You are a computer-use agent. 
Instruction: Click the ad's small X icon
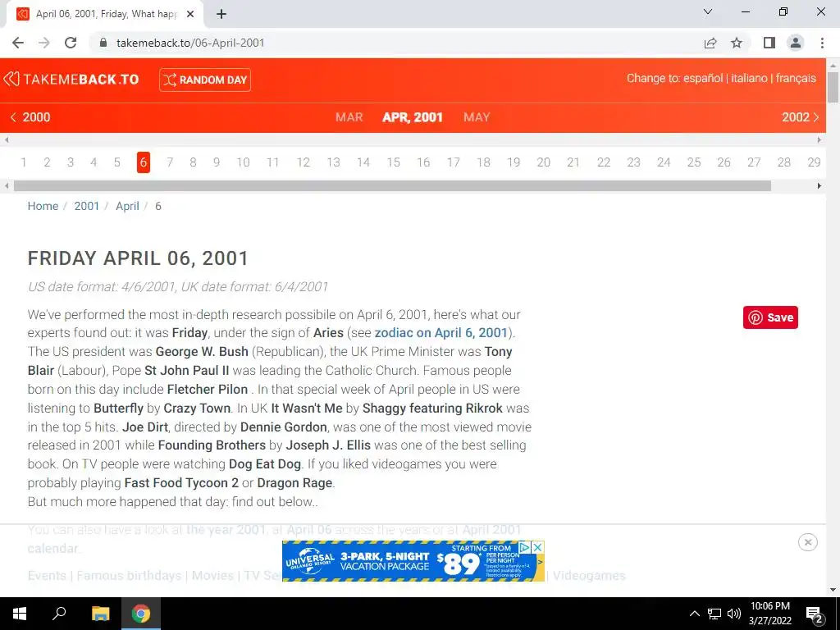(538, 547)
